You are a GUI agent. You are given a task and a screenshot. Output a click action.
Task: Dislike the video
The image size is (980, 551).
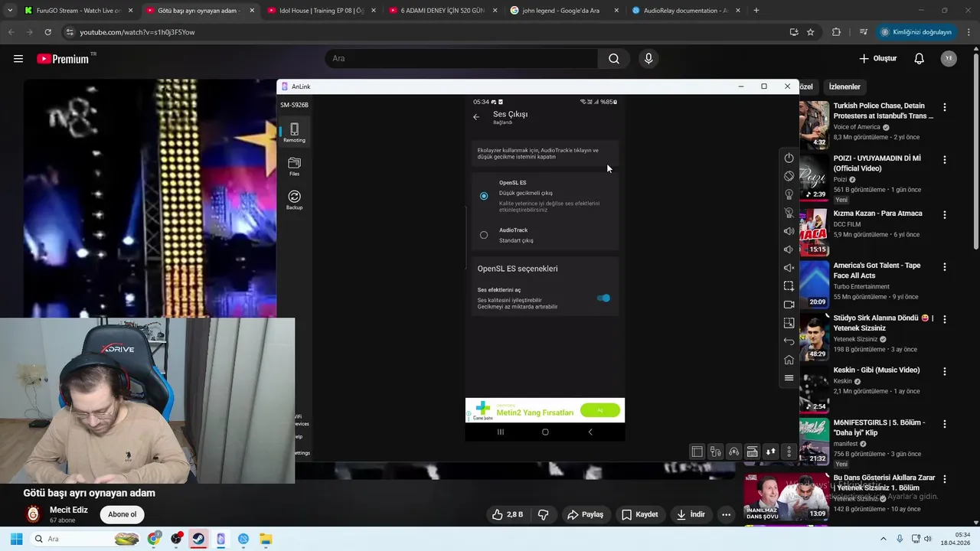543,514
